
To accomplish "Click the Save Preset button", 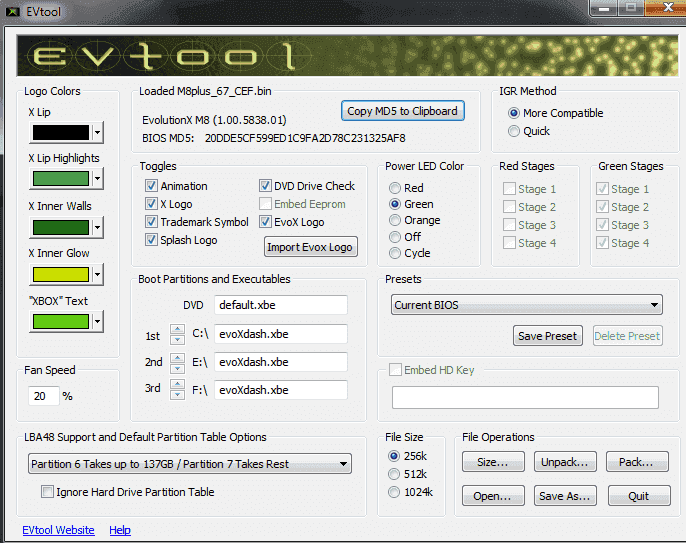I will [548, 336].
